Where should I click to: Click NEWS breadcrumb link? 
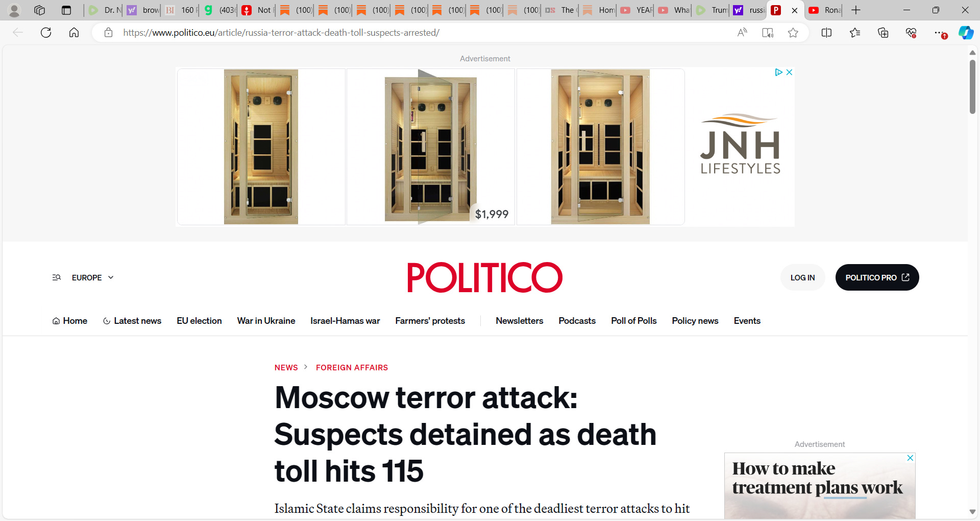pyautogui.click(x=286, y=368)
